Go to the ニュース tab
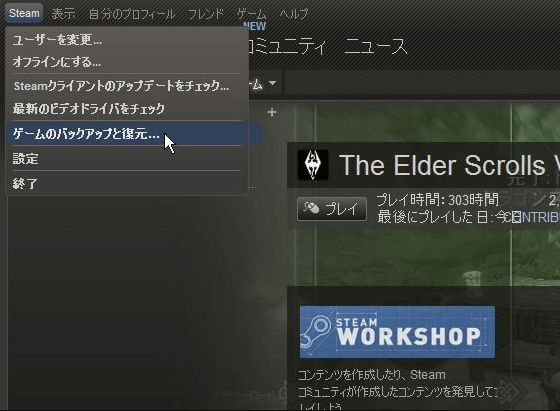 point(376,46)
